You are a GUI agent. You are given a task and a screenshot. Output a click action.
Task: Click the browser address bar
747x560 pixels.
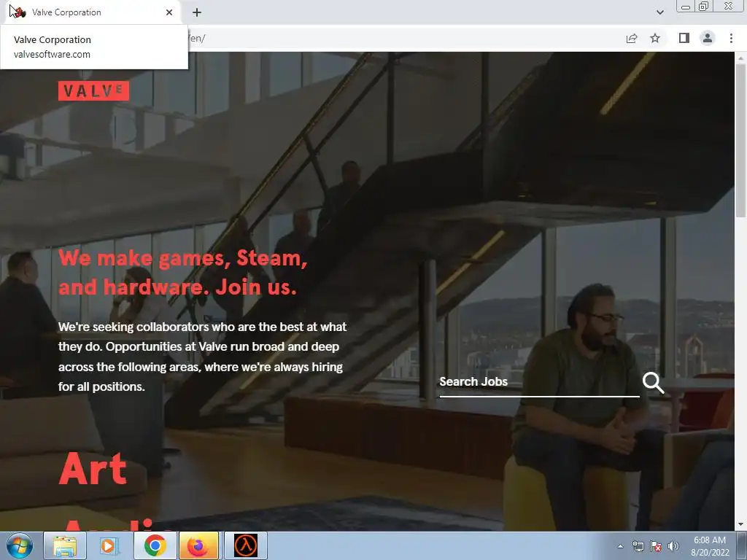[x=405, y=38]
